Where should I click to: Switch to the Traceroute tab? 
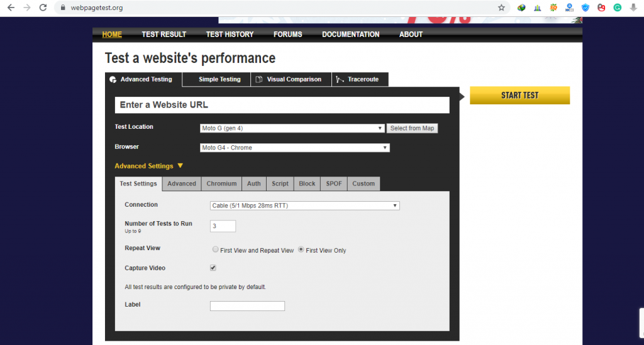point(360,79)
